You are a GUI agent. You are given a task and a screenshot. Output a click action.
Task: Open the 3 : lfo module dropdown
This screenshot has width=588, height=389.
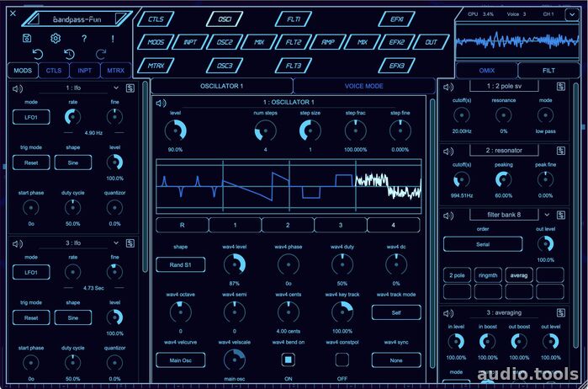(x=116, y=242)
